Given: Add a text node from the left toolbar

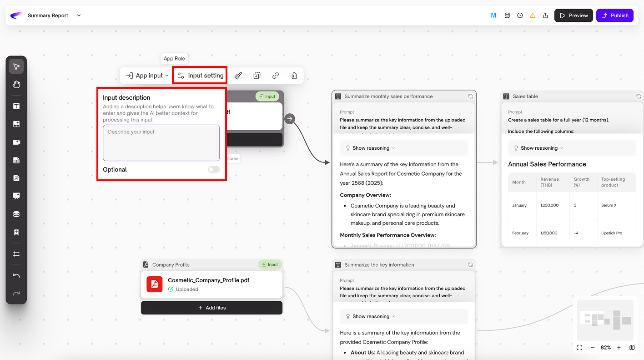Looking at the screenshot, I should (16, 106).
